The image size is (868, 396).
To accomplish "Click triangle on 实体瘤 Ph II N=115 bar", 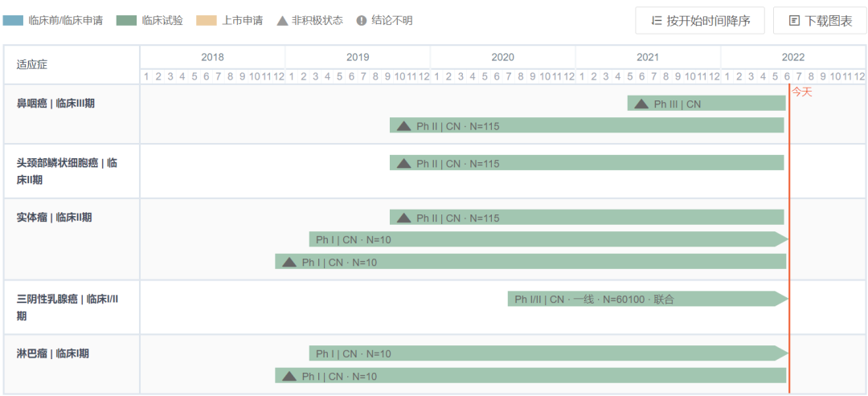I will (403, 218).
